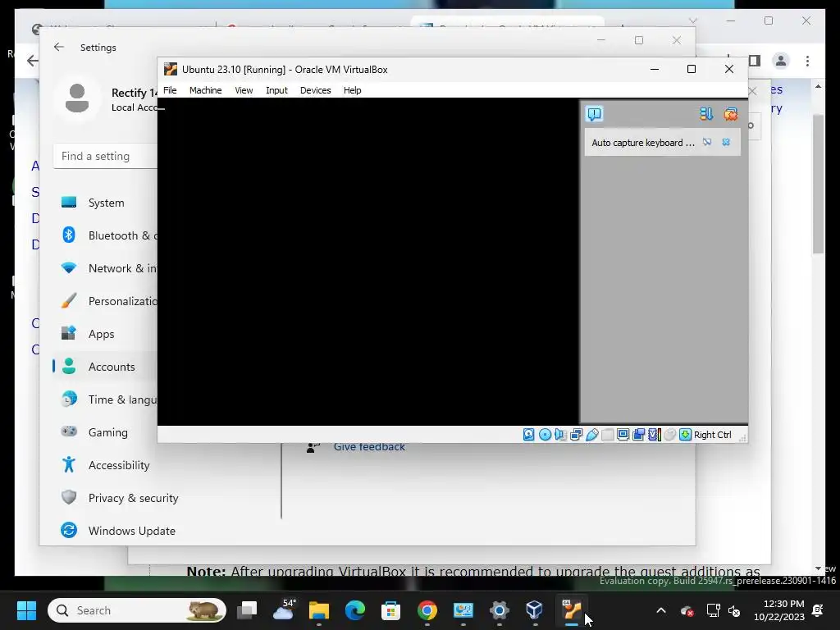Click the Right Ctrl host key label

coord(713,435)
